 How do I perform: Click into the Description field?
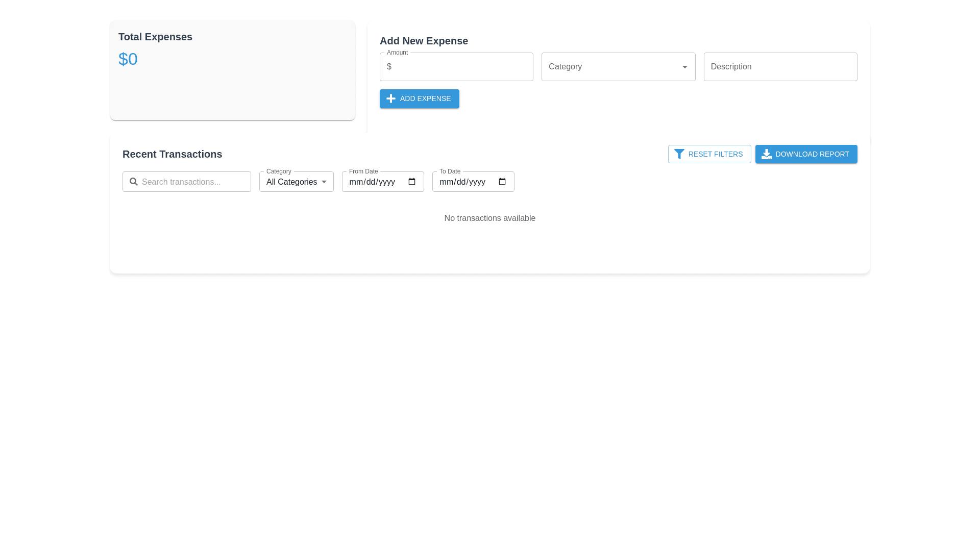[x=780, y=67]
